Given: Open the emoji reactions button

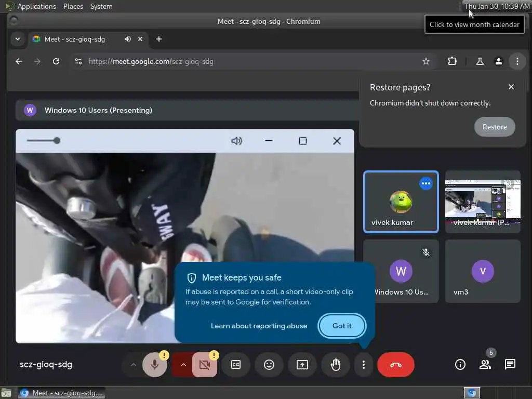Looking at the screenshot, I should 269,365.
